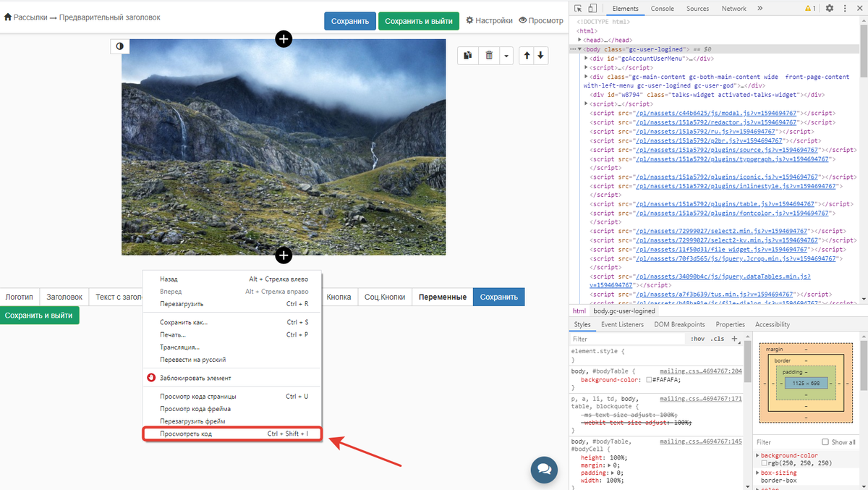The height and width of the screenshot is (490, 868).
Task: Open the Event Listeners pane tab
Action: [622, 324]
